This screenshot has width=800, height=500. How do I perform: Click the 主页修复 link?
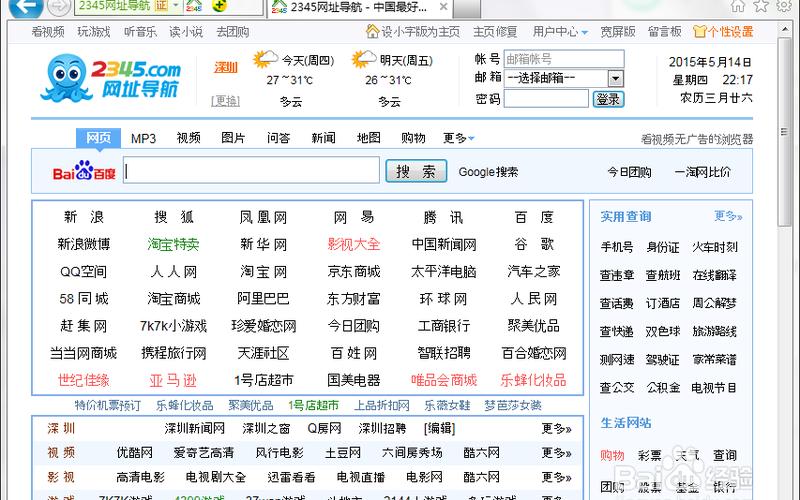[495, 32]
